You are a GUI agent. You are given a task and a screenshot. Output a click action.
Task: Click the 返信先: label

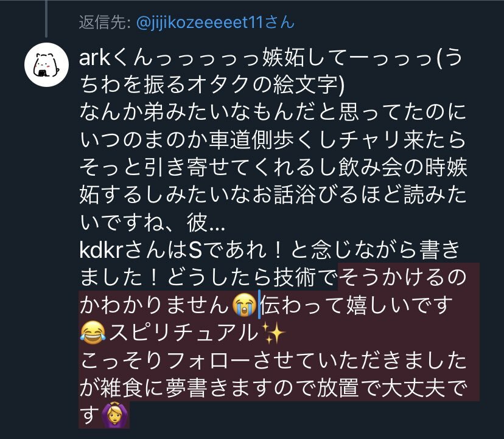point(105,22)
